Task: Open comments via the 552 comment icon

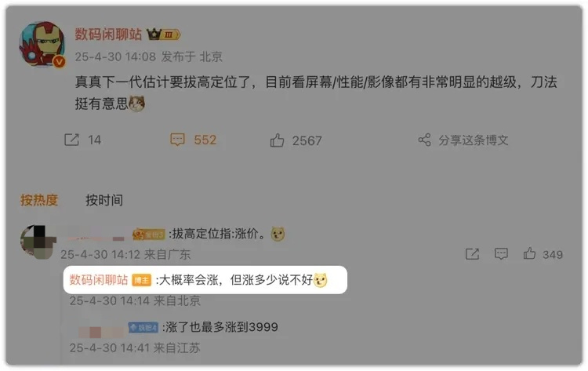Action: pos(177,140)
